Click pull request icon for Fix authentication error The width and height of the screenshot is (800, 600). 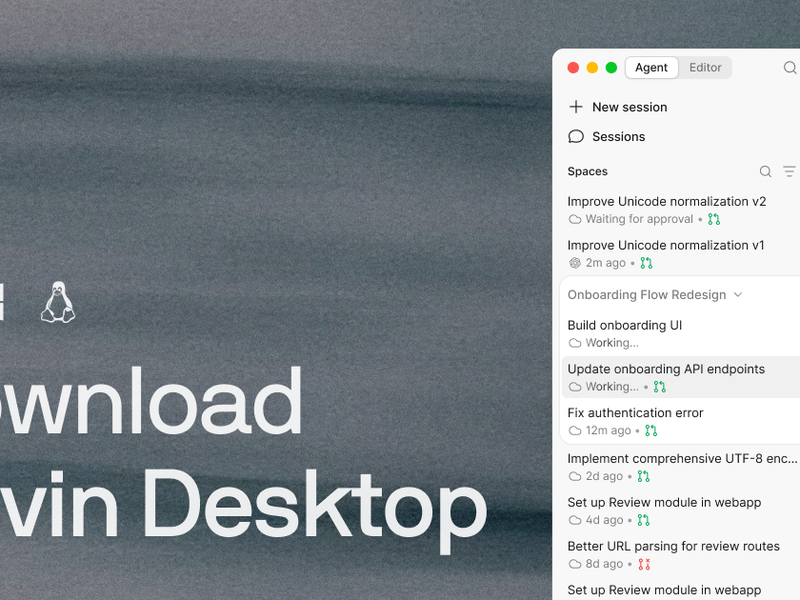coord(651,431)
